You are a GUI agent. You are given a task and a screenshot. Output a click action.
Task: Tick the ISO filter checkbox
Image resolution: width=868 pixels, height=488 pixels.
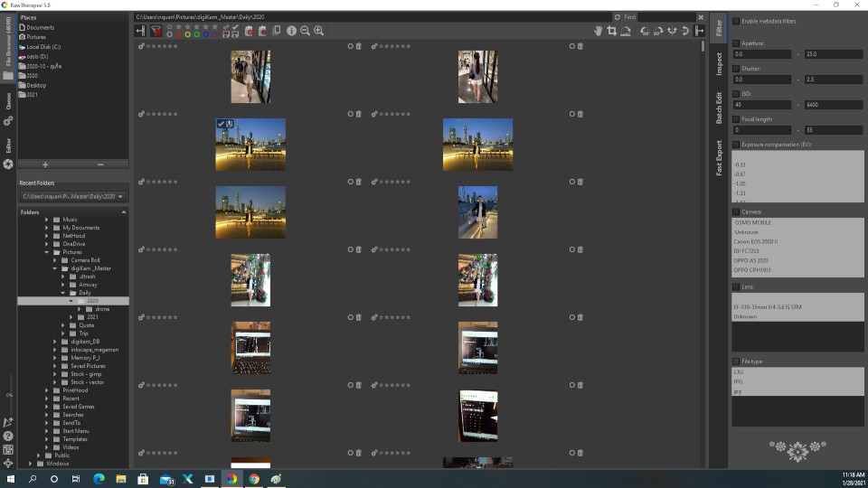click(x=736, y=93)
